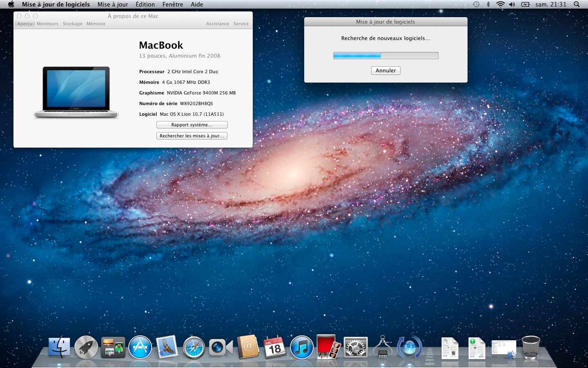
Task: Switch to the Moniteurs tab
Action: [47, 24]
